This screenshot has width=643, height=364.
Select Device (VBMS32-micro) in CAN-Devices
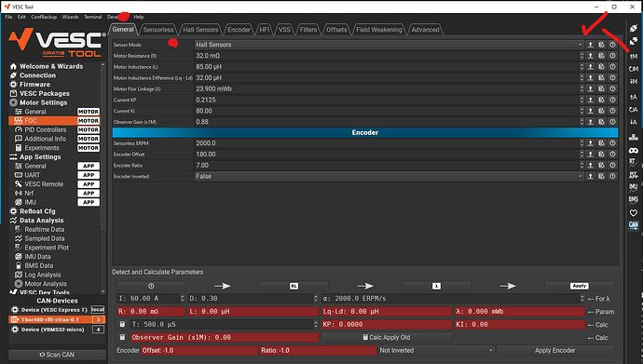[57, 330]
